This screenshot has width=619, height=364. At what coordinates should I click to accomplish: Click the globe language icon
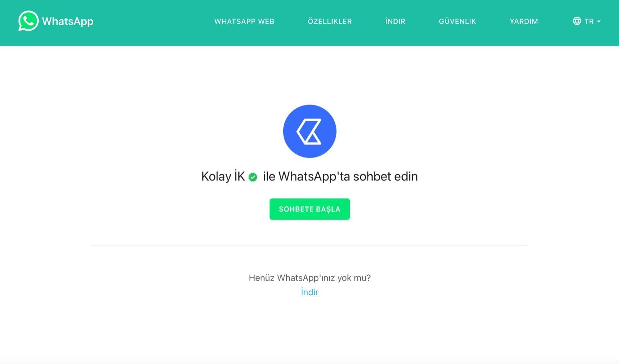pos(577,21)
